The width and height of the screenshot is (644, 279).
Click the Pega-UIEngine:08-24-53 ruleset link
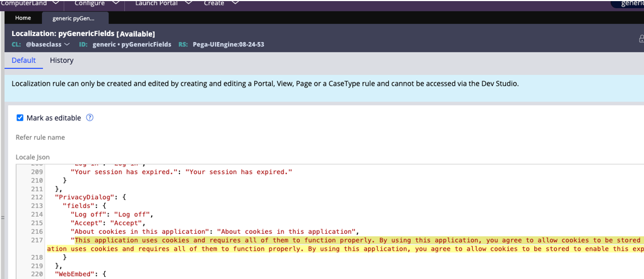(228, 44)
